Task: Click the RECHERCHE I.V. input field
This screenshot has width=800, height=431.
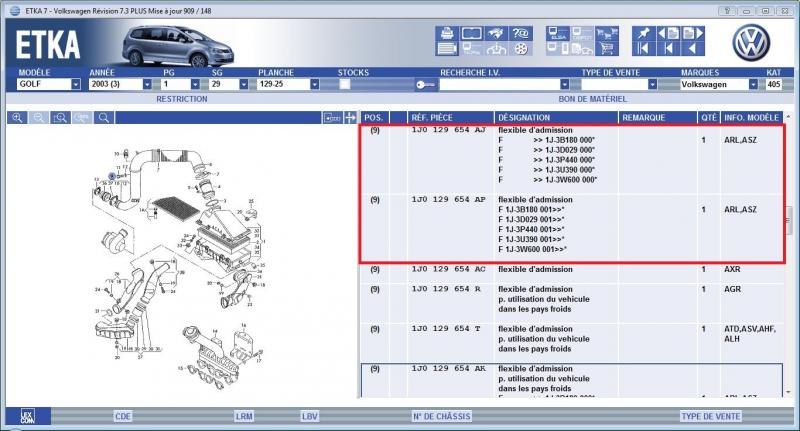Action: (499, 84)
